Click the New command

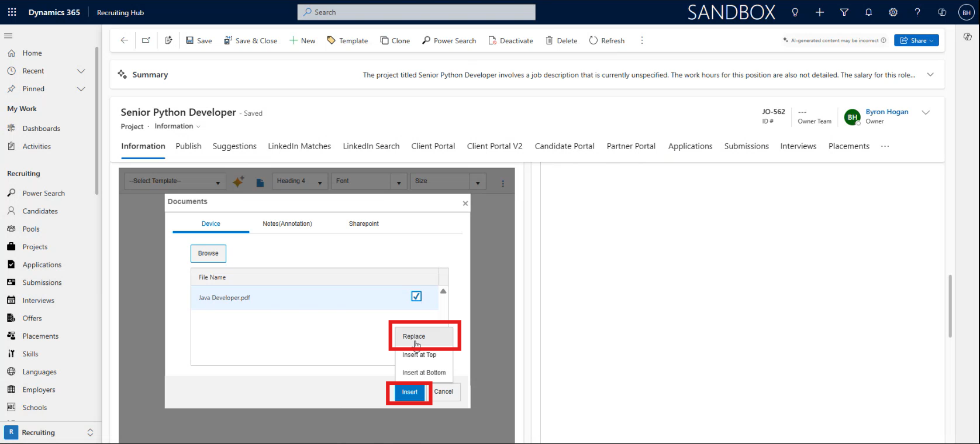(x=302, y=40)
